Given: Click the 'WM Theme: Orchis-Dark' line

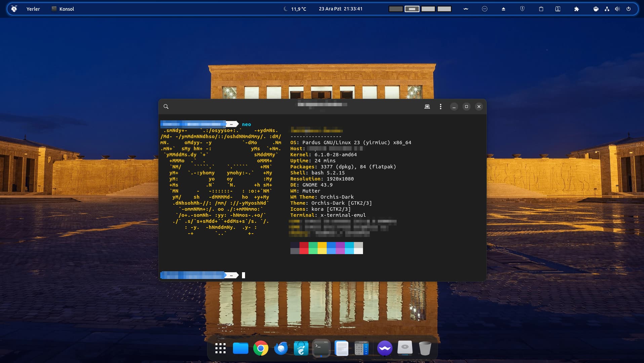Looking at the screenshot, I should 322,197.
